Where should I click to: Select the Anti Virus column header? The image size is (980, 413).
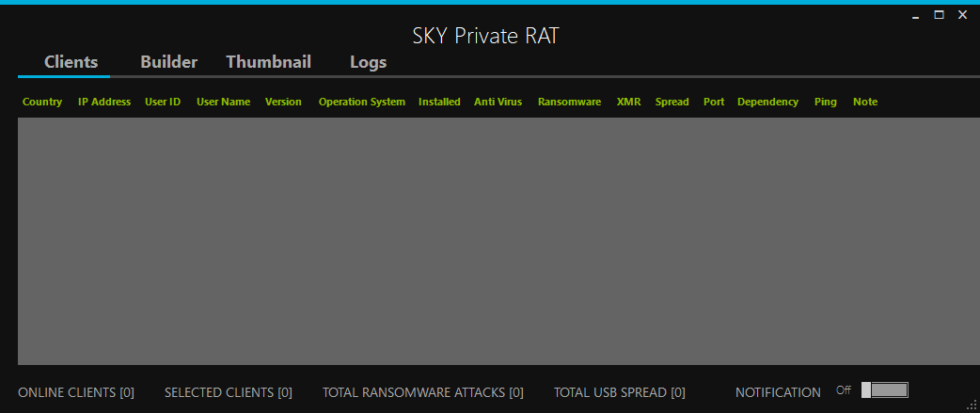(x=498, y=102)
